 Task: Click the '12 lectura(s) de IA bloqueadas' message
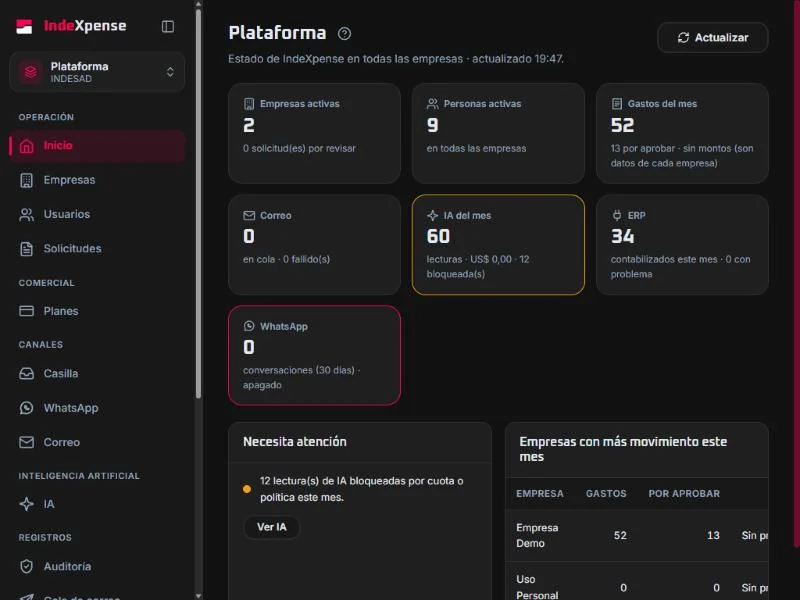(x=362, y=489)
